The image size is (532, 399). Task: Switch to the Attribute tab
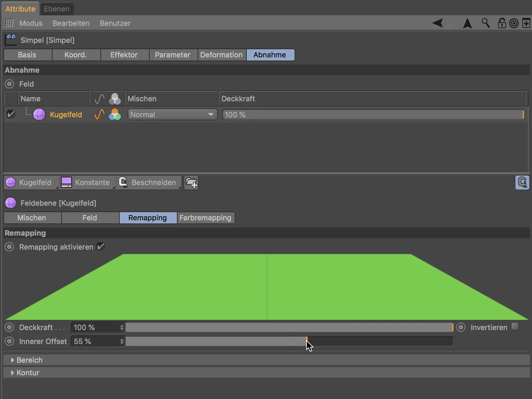(x=20, y=9)
